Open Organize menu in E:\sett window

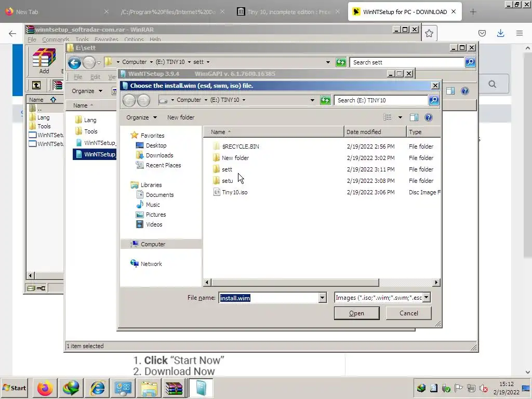(87, 91)
